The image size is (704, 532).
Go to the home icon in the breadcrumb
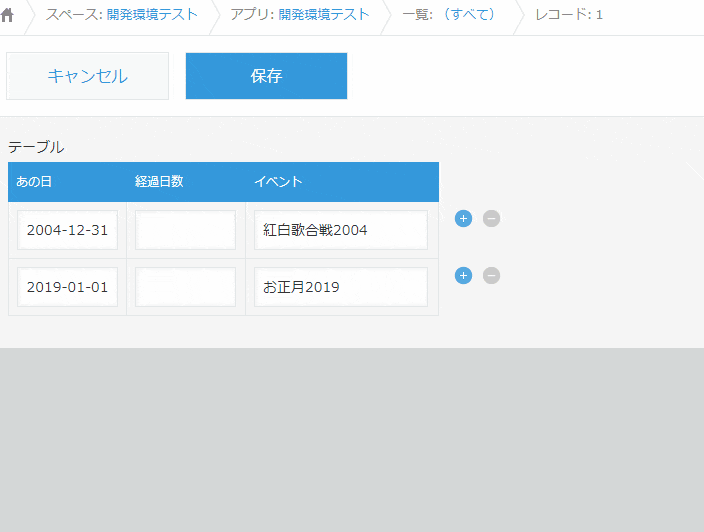coord(7,14)
